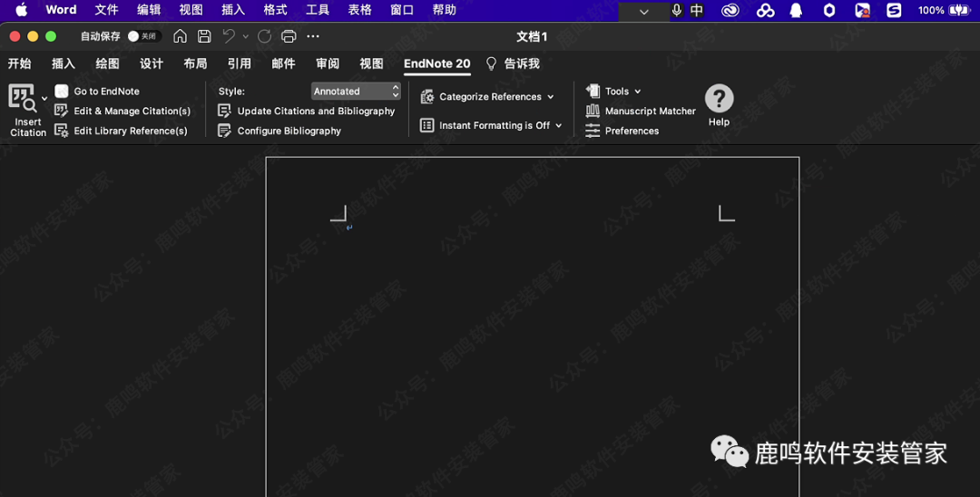Viewport: 980px width, 497px height.
Task: Open Go to EndNote
Action: coord(106,92)
